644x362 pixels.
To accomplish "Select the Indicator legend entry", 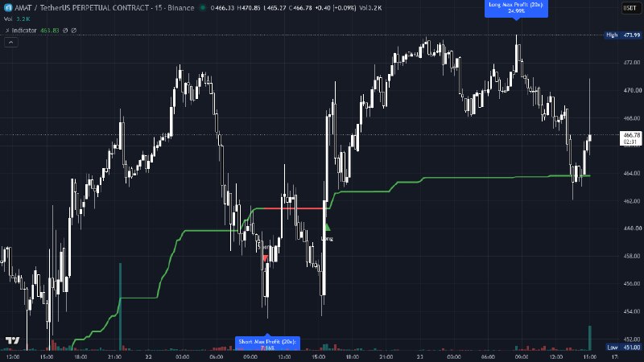I will (24, 31).
